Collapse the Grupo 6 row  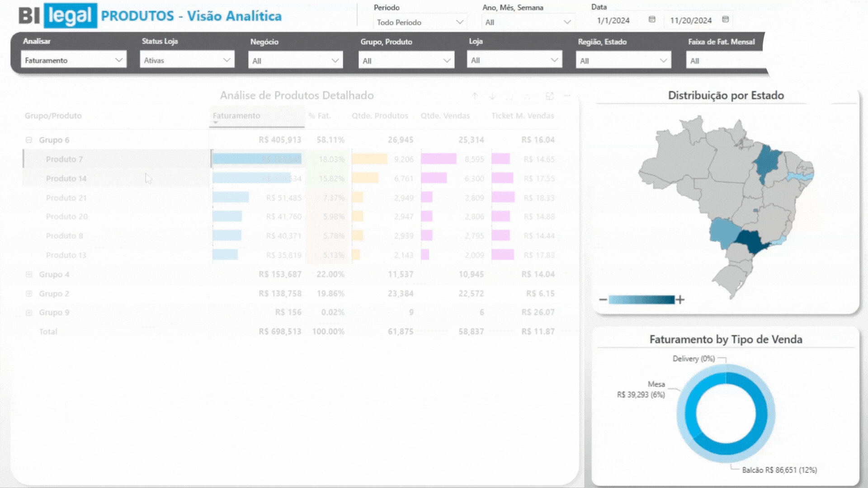[x=29, y=140]
